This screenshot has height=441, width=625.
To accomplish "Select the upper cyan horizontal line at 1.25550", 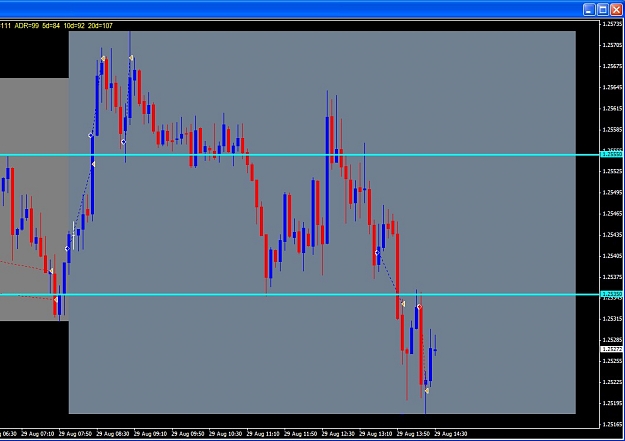I will pos(300,155).
